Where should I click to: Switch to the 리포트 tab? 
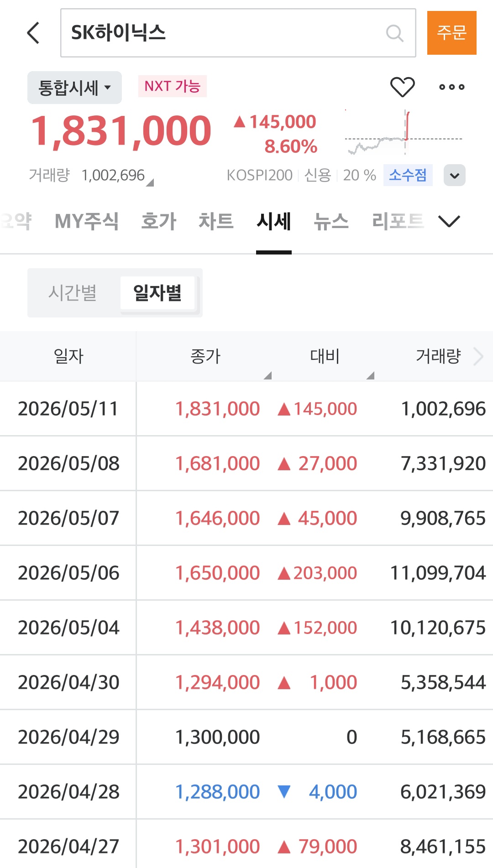coord(398,222)
